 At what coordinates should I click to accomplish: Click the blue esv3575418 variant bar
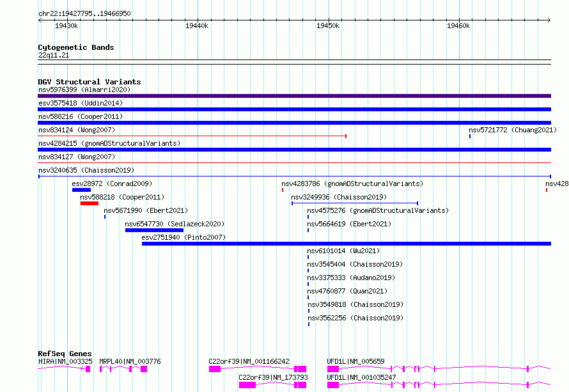click(x=294, y=109)
